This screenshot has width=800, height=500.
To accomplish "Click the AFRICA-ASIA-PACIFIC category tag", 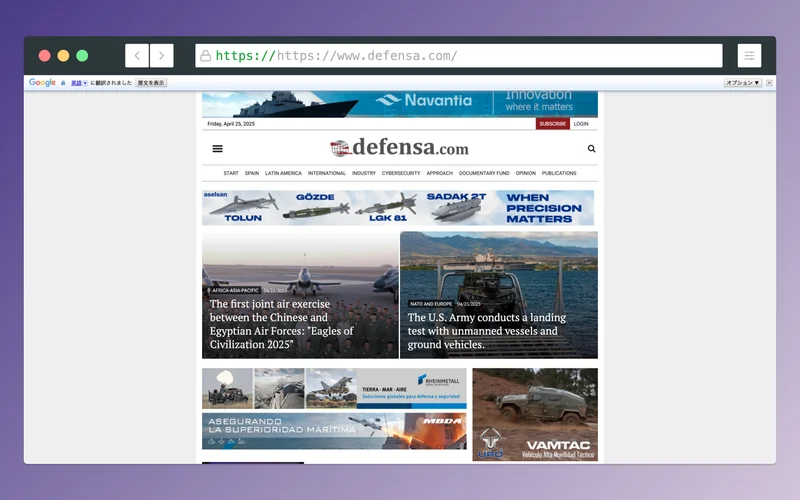I will [x=235, y=290].
